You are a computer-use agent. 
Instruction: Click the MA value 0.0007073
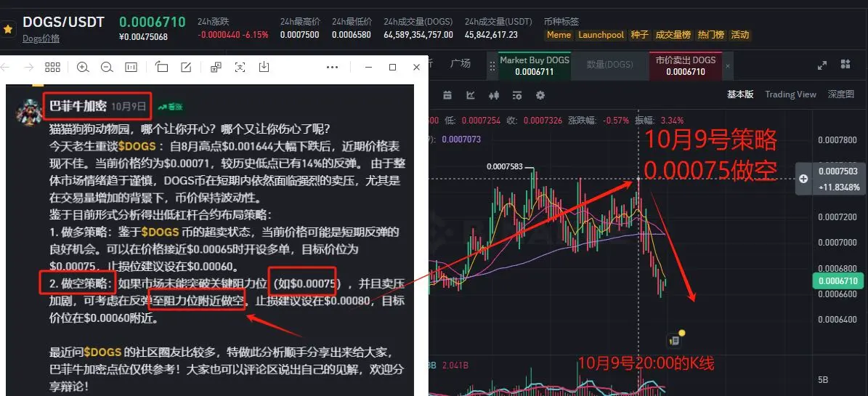[x=461, y=139]
